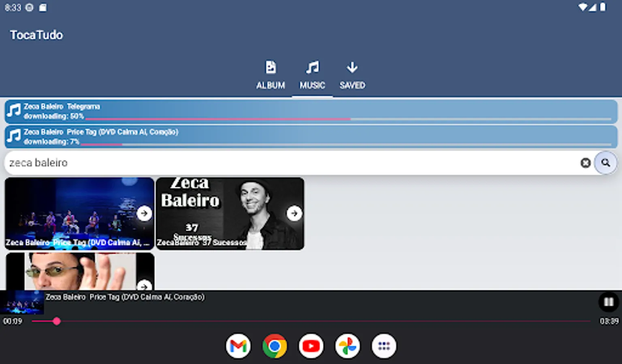Click the SD card icon in status bar
The width and height of the screenshot is (622, 364).
43,8
